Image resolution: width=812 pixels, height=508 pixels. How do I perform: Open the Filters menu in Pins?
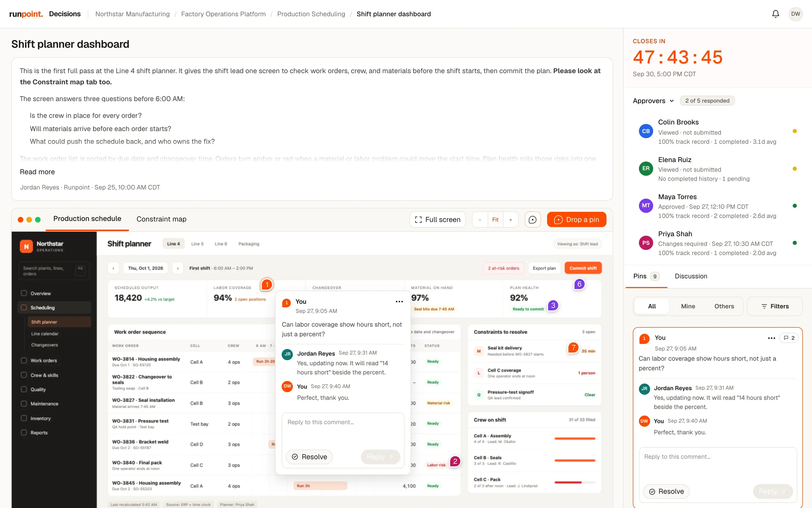pyautogui.click(x=775, y=306)
